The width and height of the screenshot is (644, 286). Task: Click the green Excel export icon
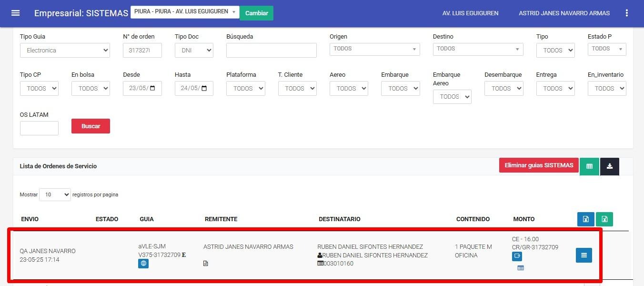point(604,219)
